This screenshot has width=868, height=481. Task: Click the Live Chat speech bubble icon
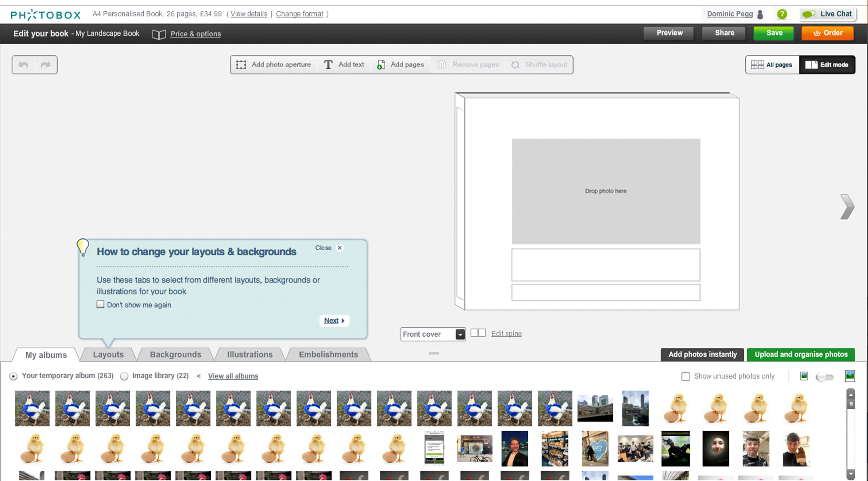(x=808, y=14)
